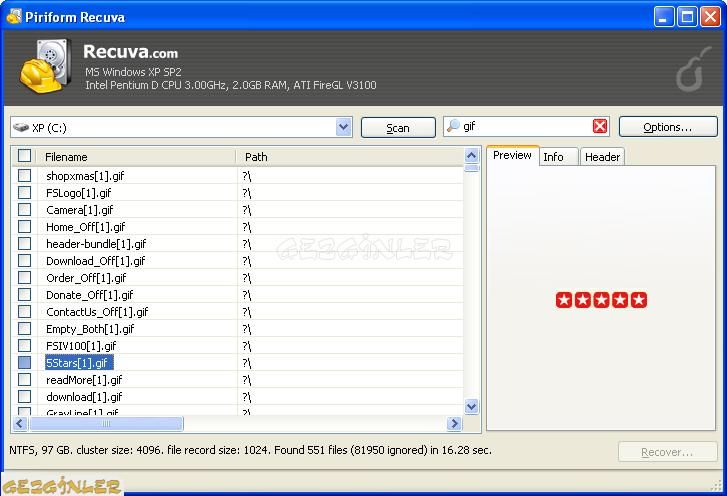The image size is (727, 496).
Task: Click the horizontal scrollbar right arrow
Action: coord(454,423)
